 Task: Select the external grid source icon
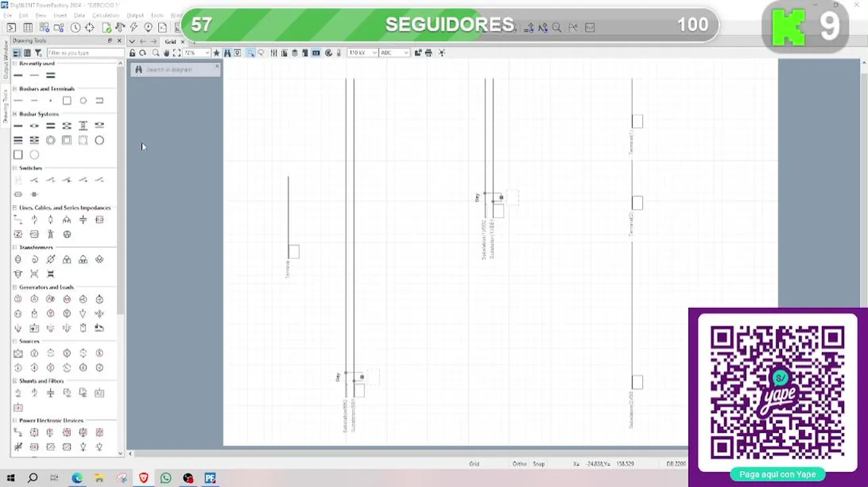(x=18, y=353)
